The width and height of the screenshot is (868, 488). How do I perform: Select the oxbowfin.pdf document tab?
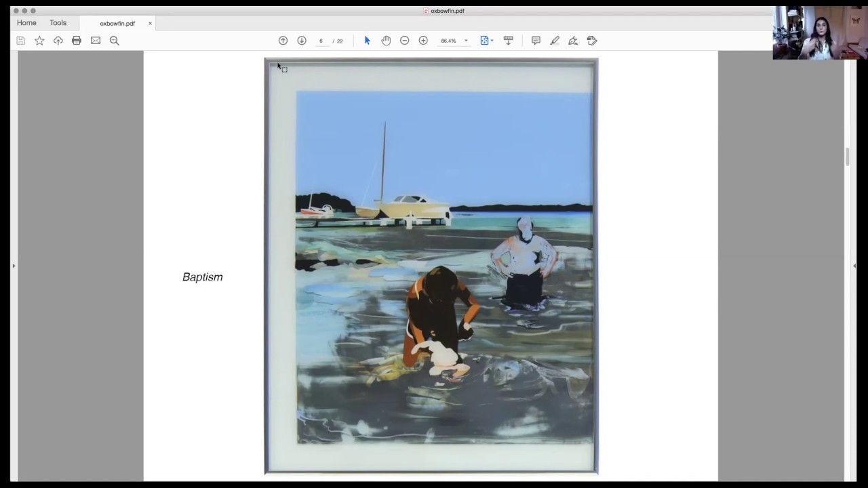[x=117, y=24]
